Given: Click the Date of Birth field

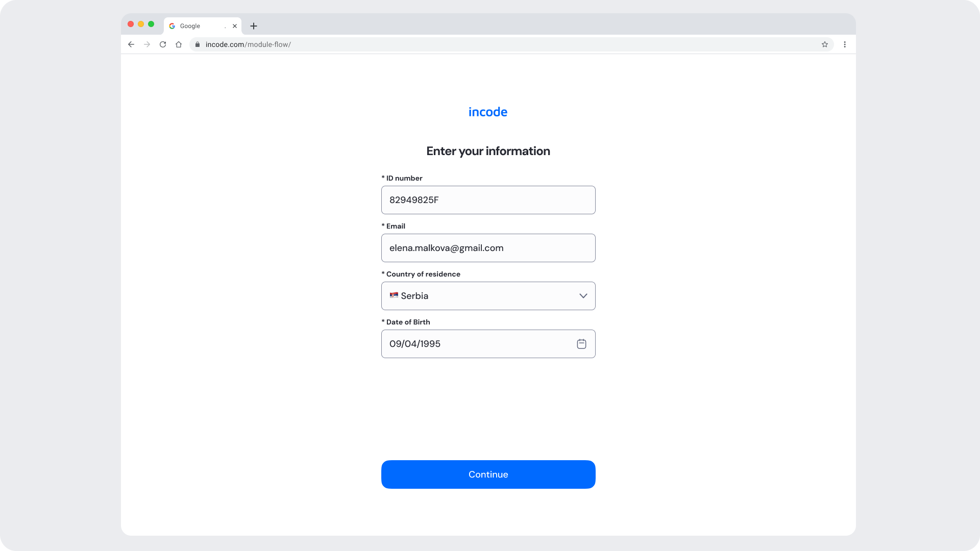Looking at the screenshot, I should 488,344.
